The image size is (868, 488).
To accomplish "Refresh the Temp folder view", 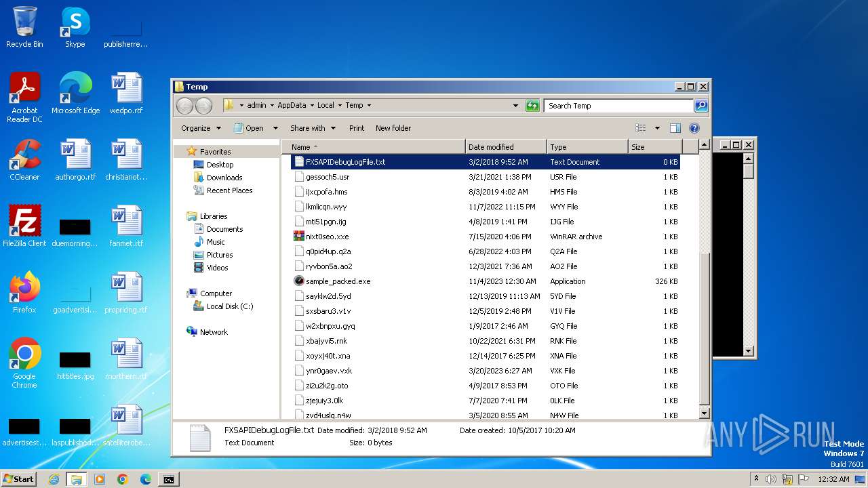I will coord(532,106).
